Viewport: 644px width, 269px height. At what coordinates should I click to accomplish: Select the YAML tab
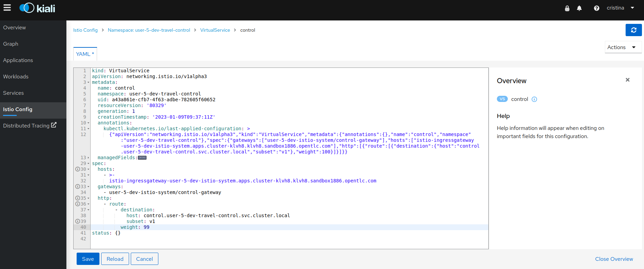(x=85, y=54)
